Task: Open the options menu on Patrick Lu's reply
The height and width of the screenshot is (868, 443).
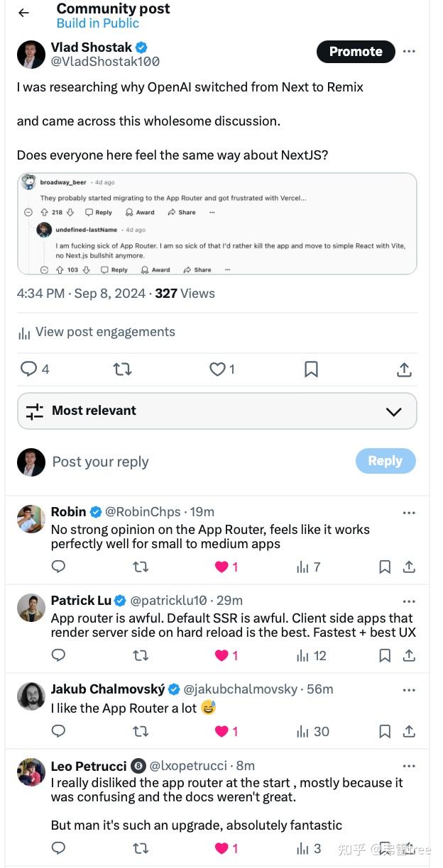Action: click(409, 601)
